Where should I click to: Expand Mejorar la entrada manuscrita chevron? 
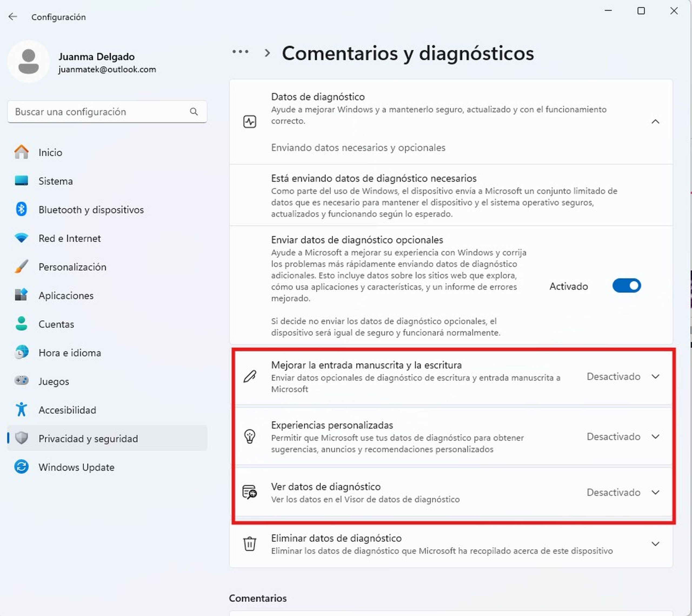pos(656,376)
